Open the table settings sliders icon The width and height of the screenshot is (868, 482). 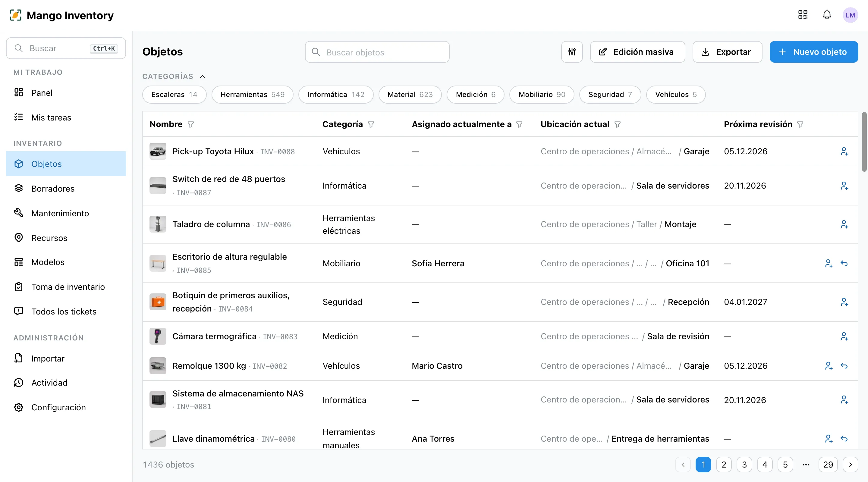click(x=572, y=52)
